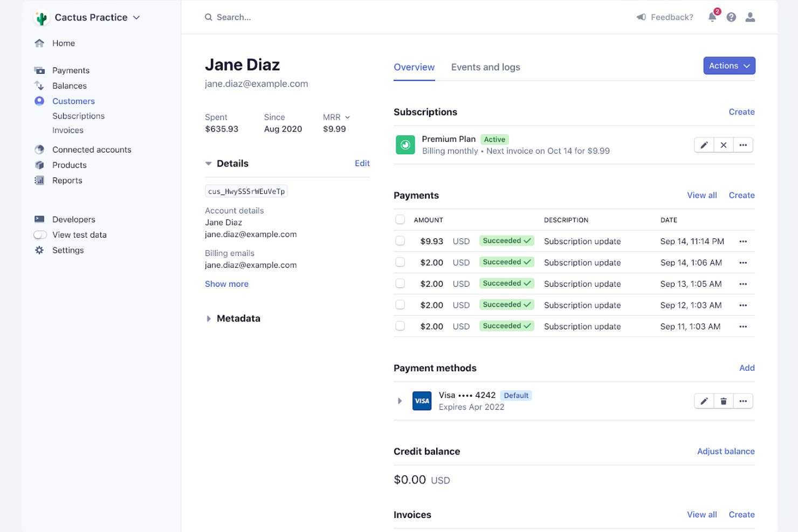
Task: Check the $9.93 payment checkbox
Action: [400, 241]
